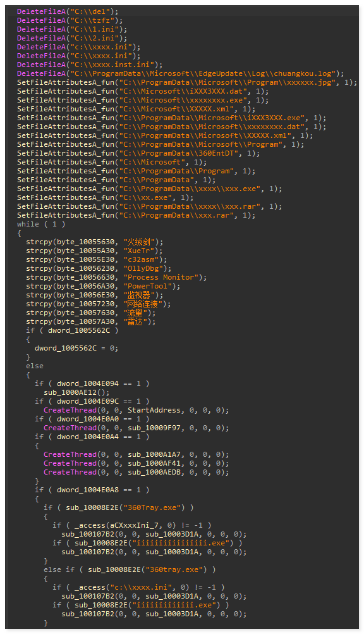Image resolution: width=364 pixels, height=634 pixels.
Task: Click the ProgramData iXXX3XXX.exe path string
Action: (x=214, y=118)
